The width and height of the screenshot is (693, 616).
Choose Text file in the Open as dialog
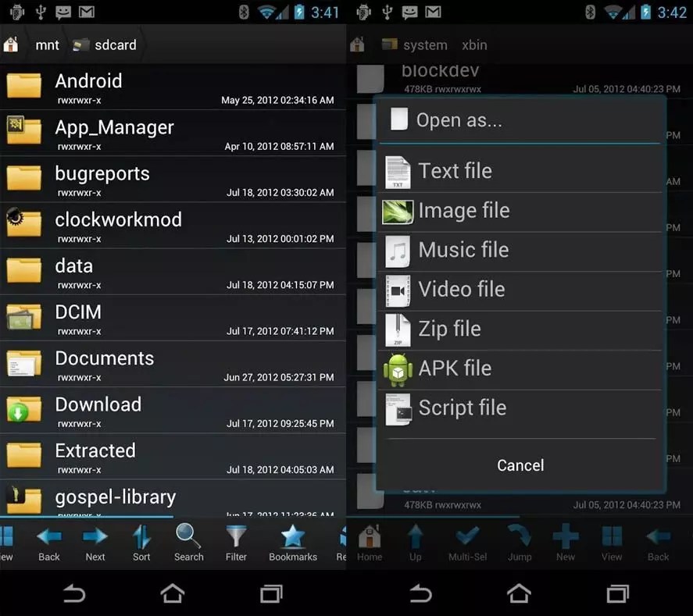coord(455,170)
